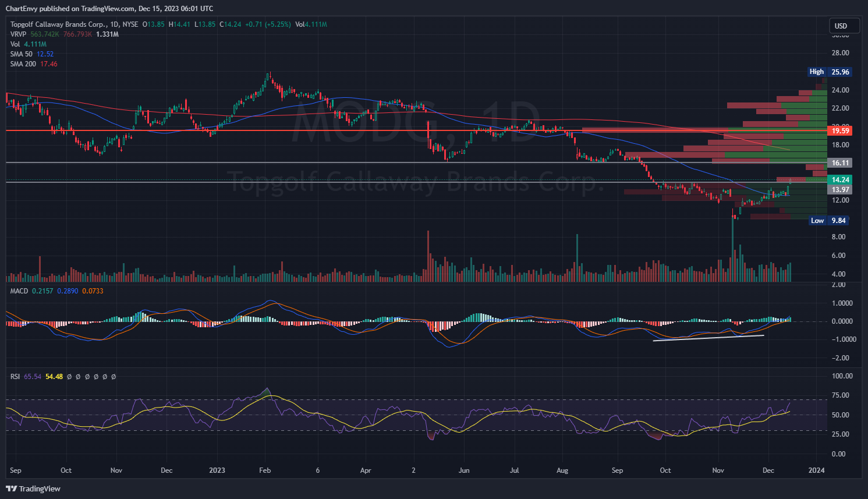Click the Jun label on time axis
The width and height of the screenshot is (868, 499).
pos(464,470)
